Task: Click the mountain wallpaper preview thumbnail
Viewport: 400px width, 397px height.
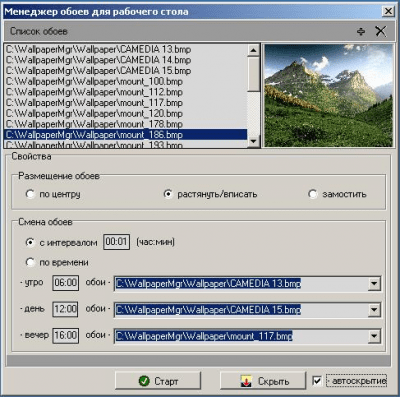Action: pyautogui.click(x=329, y=95)
